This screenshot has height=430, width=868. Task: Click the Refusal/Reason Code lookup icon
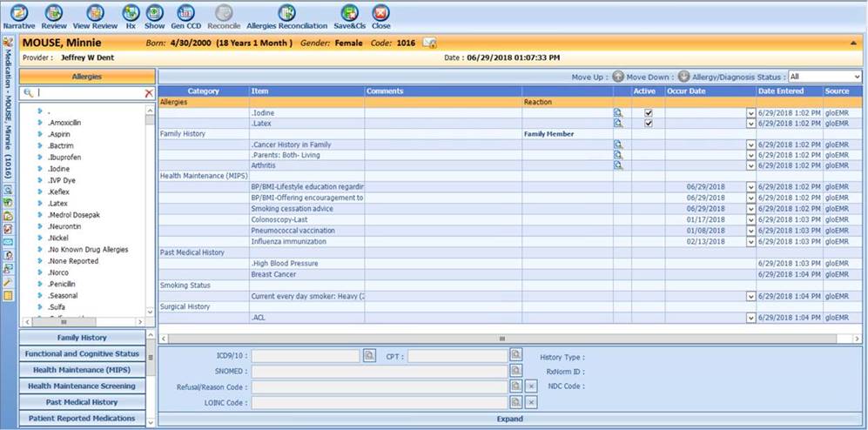coord(516,386)
